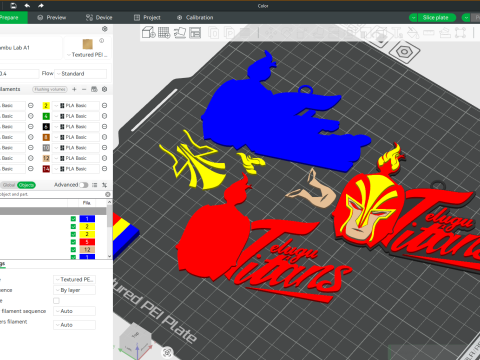
Task: Open the By layer print sequence dropdown
Action: [74, 290]
